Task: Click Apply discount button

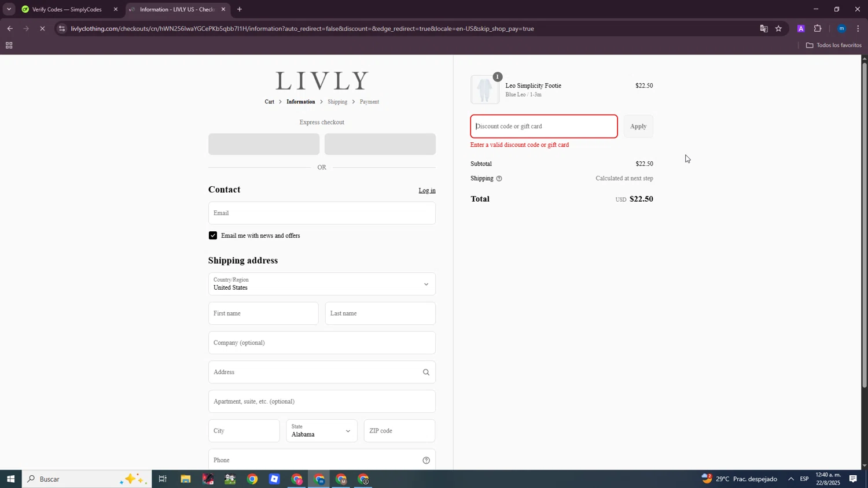Action: coord(638,127)
